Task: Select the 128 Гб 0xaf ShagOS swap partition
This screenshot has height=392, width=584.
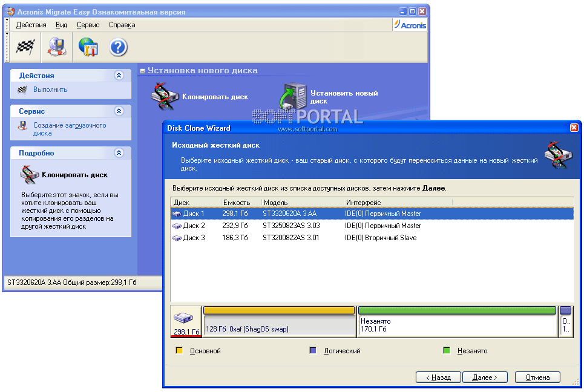Action: [x=280, y=322]
